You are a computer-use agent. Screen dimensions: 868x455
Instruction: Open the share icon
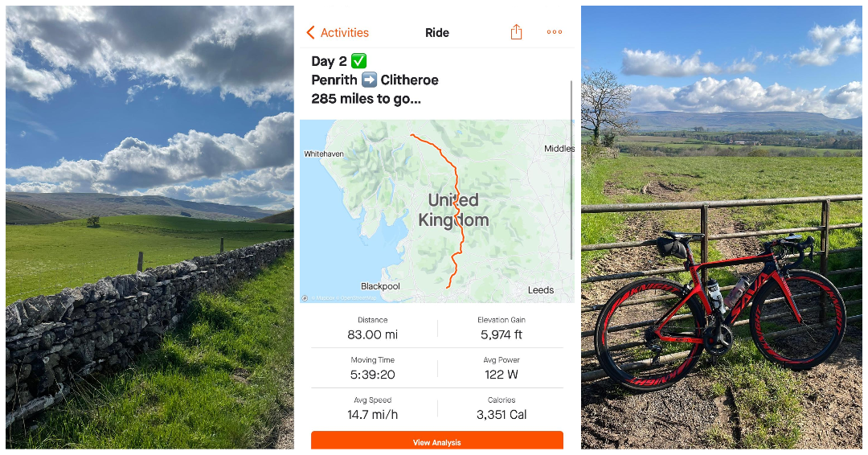coord(516,32)
